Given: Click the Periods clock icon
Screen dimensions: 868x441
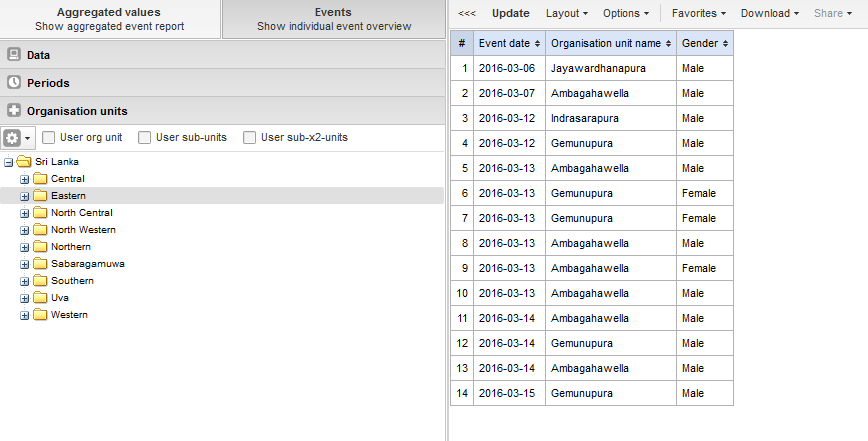Looking at the screenshot, I should (14, 83).
